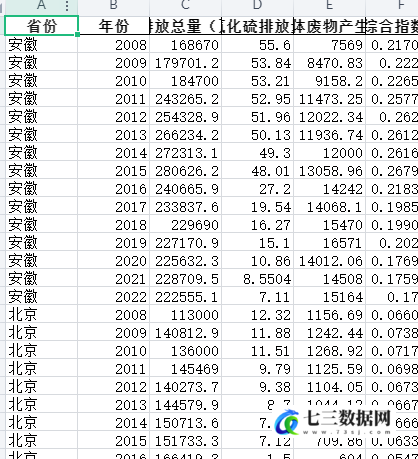Select cell with value 225632.3
The width and height of the screenshot is (418, 459).
[x=185, y=261]
